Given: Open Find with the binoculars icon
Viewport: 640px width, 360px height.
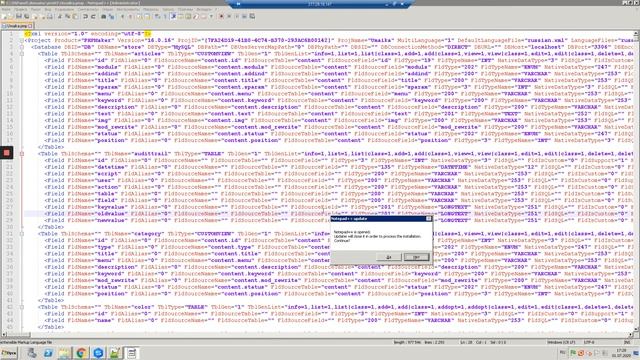Looking at the screenshot, I should [103, 16].
